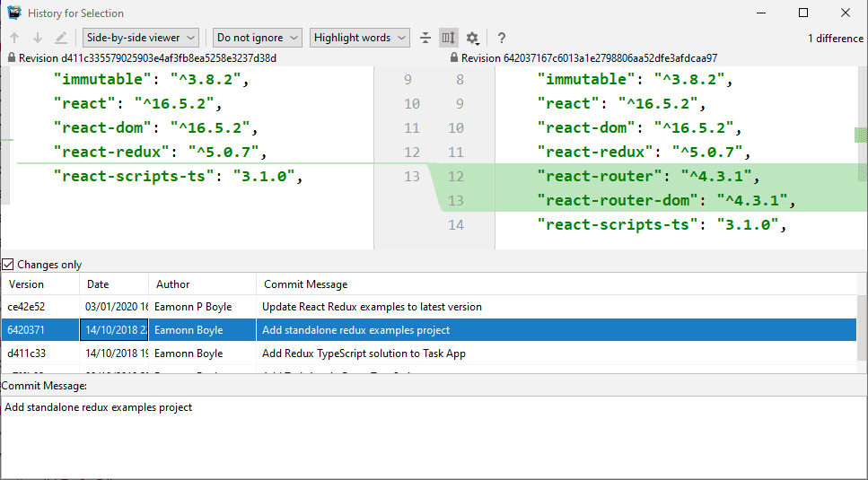This screenshot has height=480, width=868.
Task: Click right revision 642037167 label
Action: point(589,58)
